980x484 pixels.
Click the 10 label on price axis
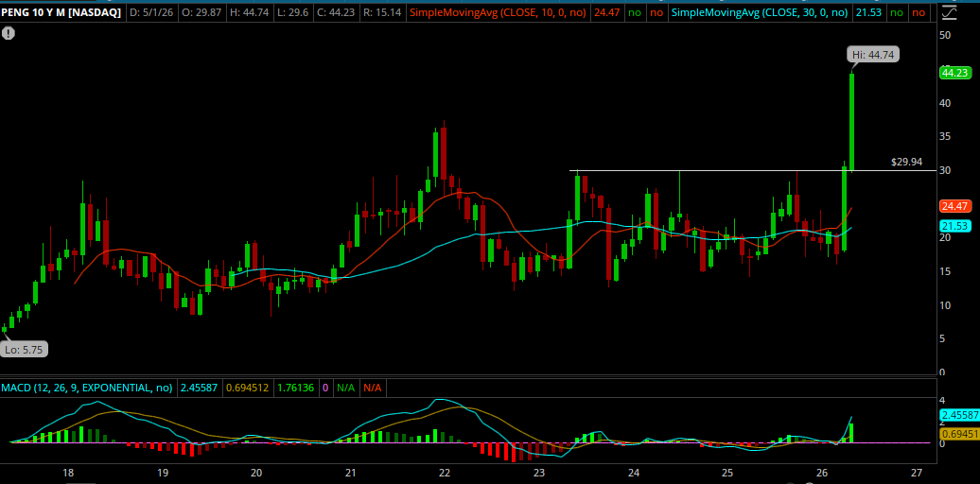945,304
